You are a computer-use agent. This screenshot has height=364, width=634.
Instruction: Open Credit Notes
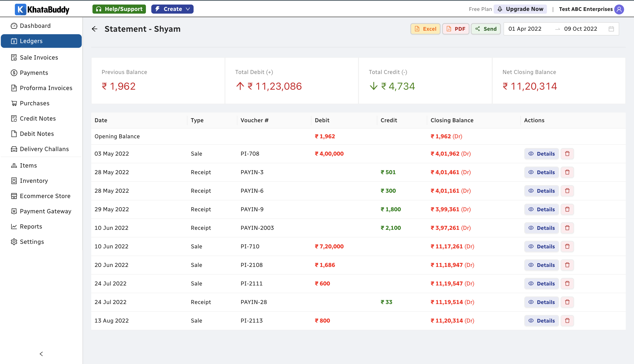click(x=41, y=119)
